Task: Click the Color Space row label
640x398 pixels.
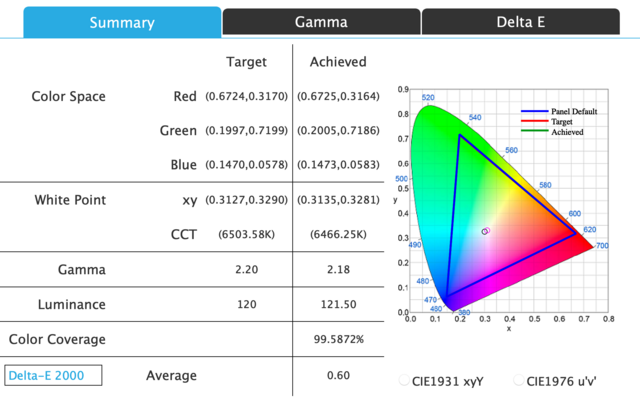Action: (69, 96)
